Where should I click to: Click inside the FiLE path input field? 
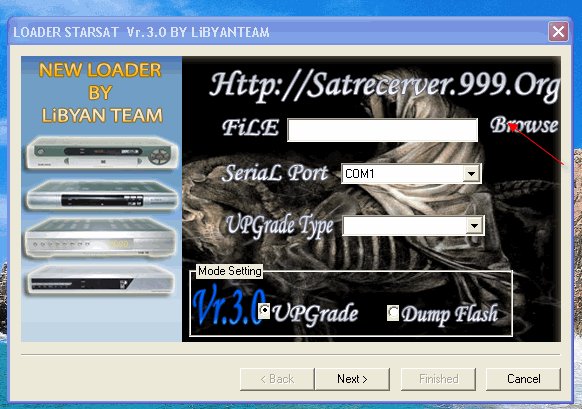point(382,130)
